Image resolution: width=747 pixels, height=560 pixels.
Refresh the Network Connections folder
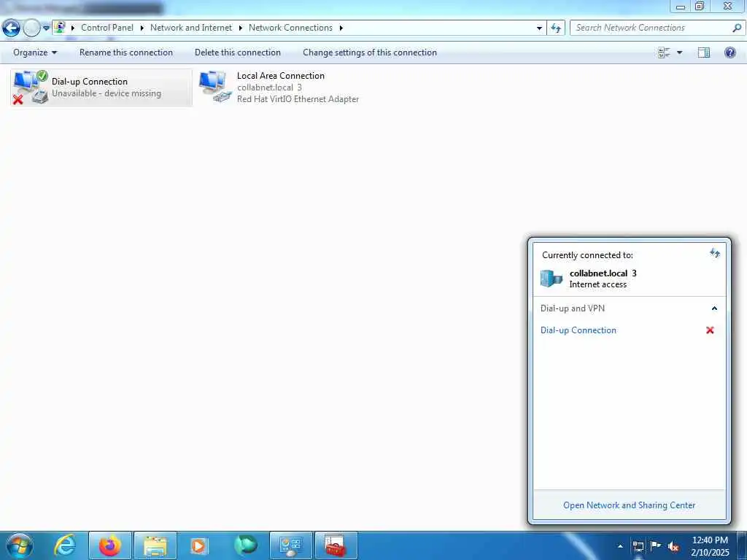pyautogui.click(x=556, y=28)
